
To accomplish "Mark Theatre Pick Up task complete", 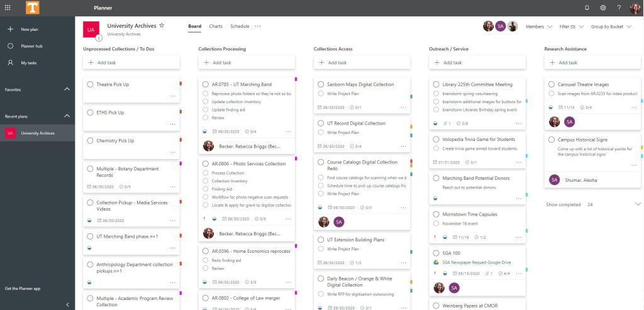I will 90,84.
